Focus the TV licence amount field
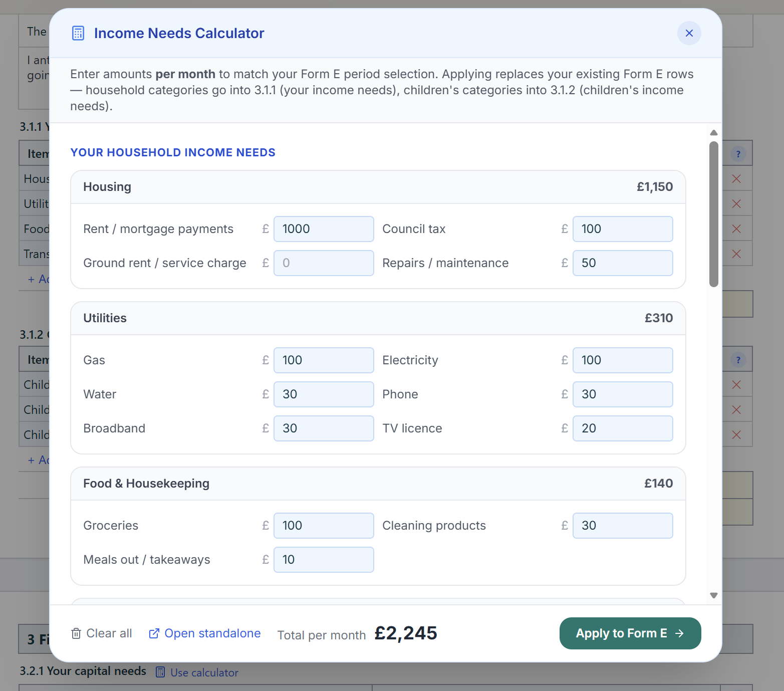Image resolution: width=784 pixels, height=691 pixels. coord(623,428)
